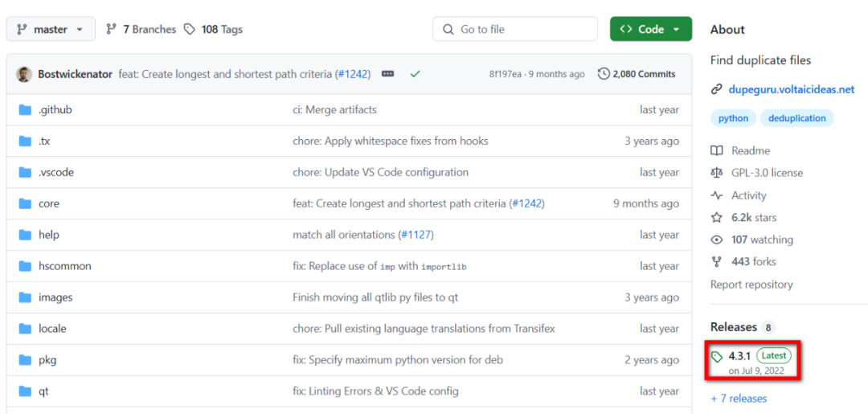868x414 pixels.
Task: Open the core folder icon
Action: coord(25,203)
